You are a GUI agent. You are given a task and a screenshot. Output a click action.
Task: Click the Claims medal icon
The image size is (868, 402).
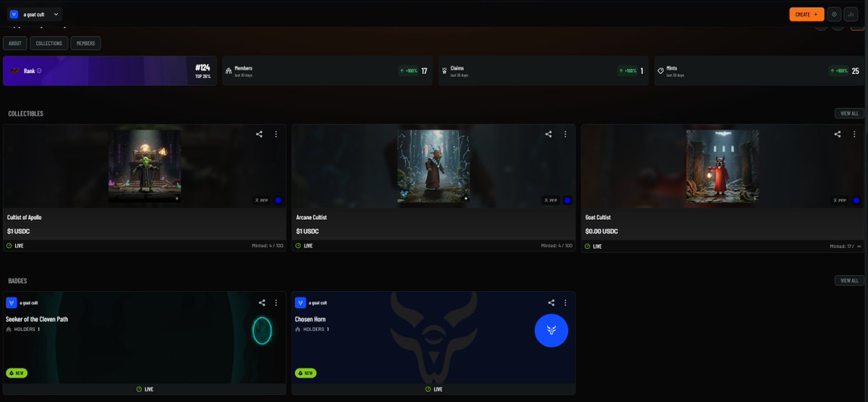444,72
